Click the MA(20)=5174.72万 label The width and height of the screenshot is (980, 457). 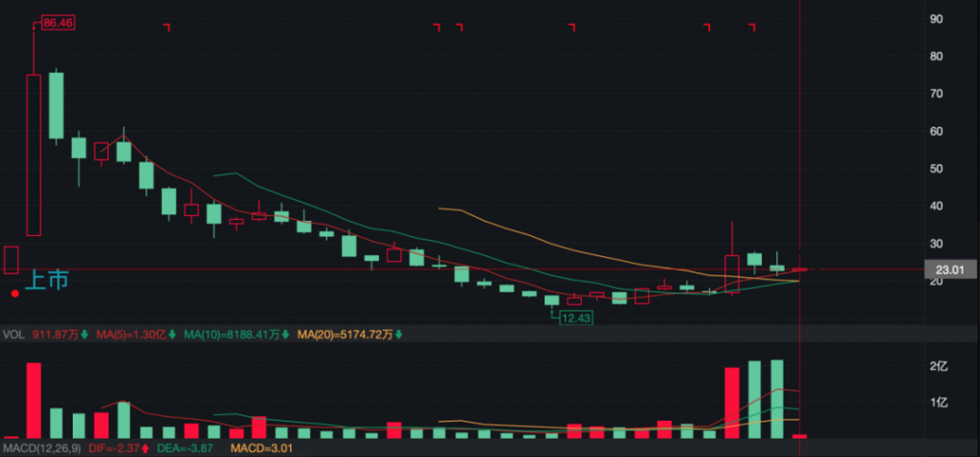[x=344, y=335]
